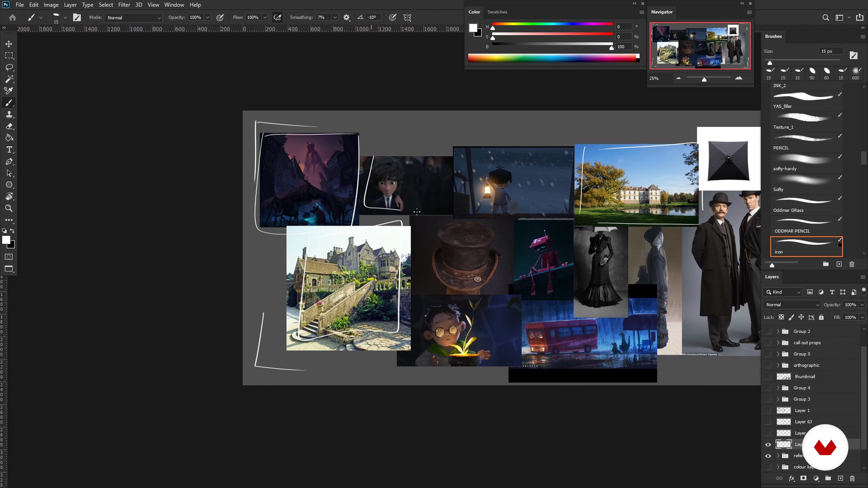Swap foreground and background colors
The width and height of the screenshot is (868, 488).
pyautogui.click(x=12, y=231)
